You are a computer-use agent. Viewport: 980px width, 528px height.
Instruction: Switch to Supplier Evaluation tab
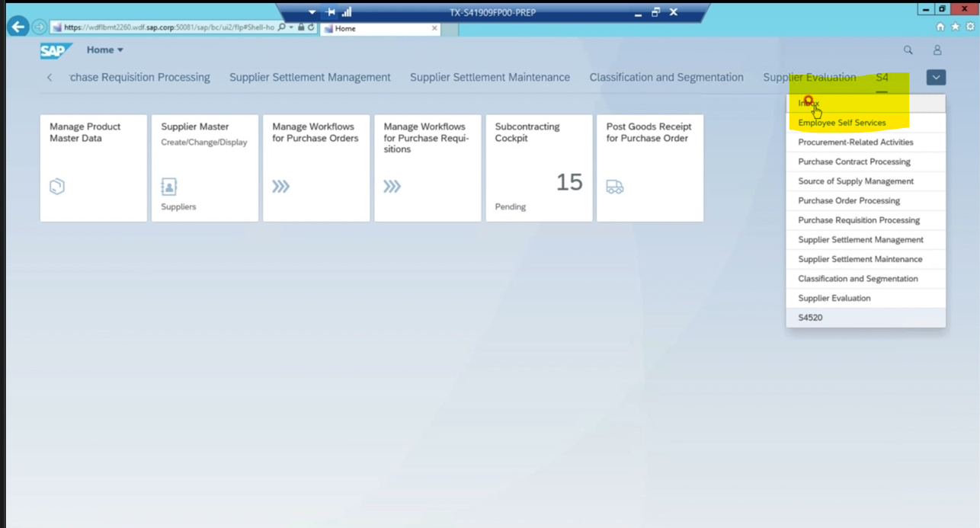pos(809,77)
